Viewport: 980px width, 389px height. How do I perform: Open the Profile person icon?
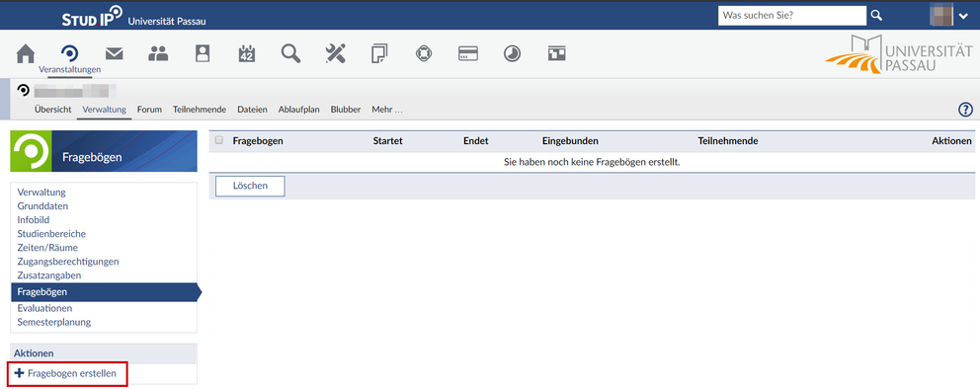tap(203, 53)
